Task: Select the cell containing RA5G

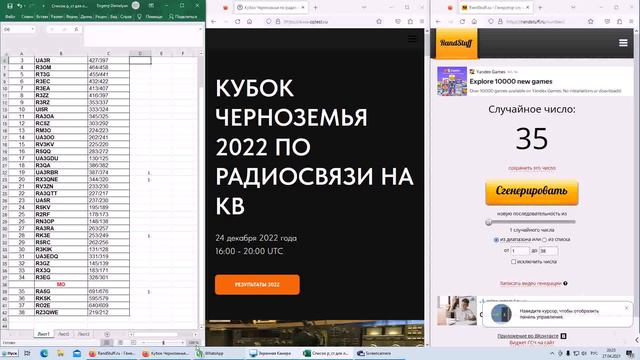Action: [61, 291]
